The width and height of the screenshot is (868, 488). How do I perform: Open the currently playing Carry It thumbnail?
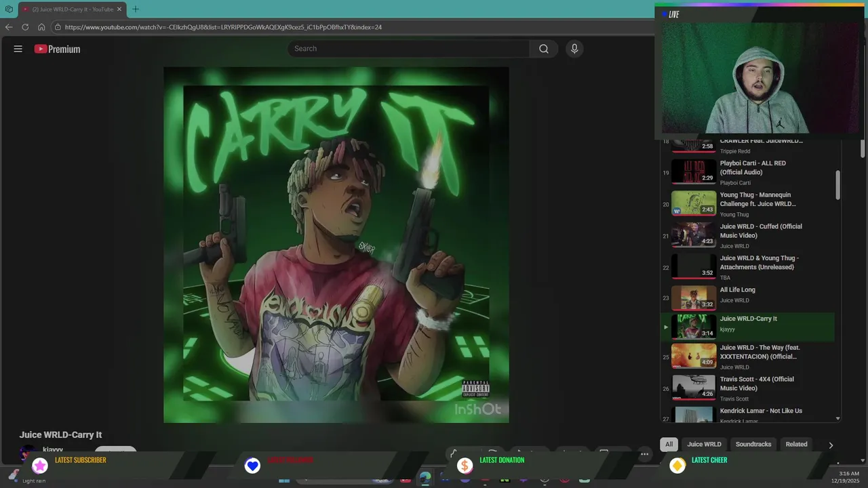[694, 327]
